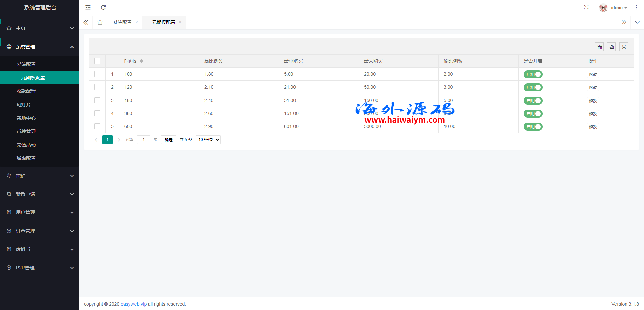Go to home tab via house icon
644x310 pixels.
(100, 22)
